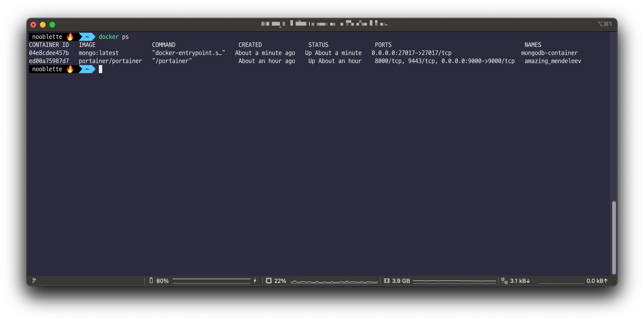Screen dimensions: 644x321
Task: Click the amazing_mendeleev container name
Action: click(x=553, y=61)
